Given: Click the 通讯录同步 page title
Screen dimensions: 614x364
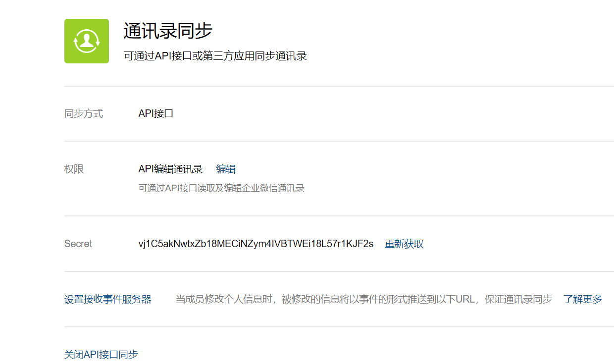Looking at the screenshot, I should coord(168,31).
